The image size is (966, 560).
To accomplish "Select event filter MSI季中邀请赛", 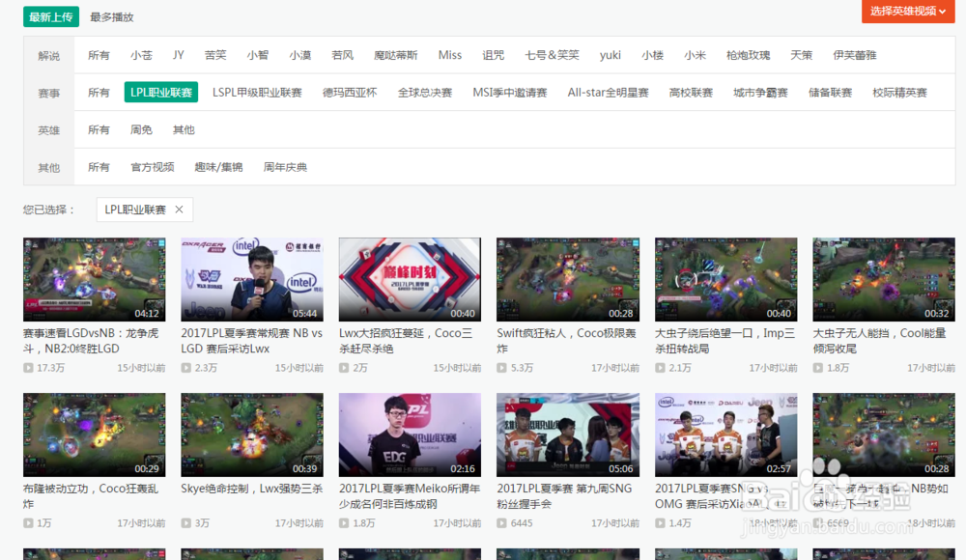I will [x=509, y=93].
